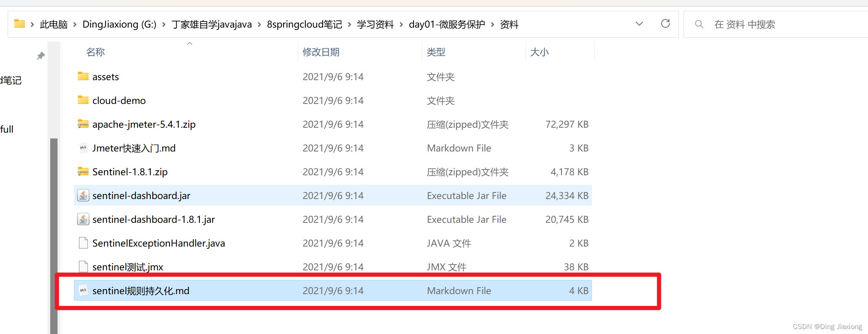Sort files by 名称 column
This screenshot has width=868, height=334.
96,52
